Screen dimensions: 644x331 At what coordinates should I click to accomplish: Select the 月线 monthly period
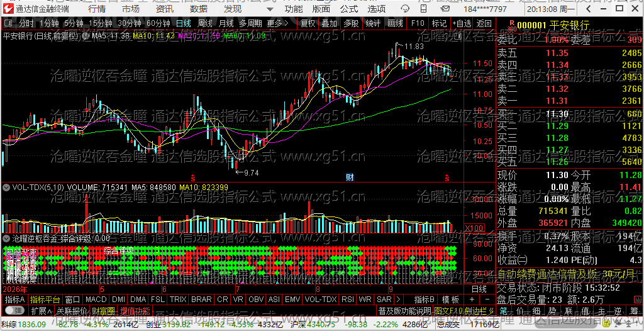click(x=226, y=23)
